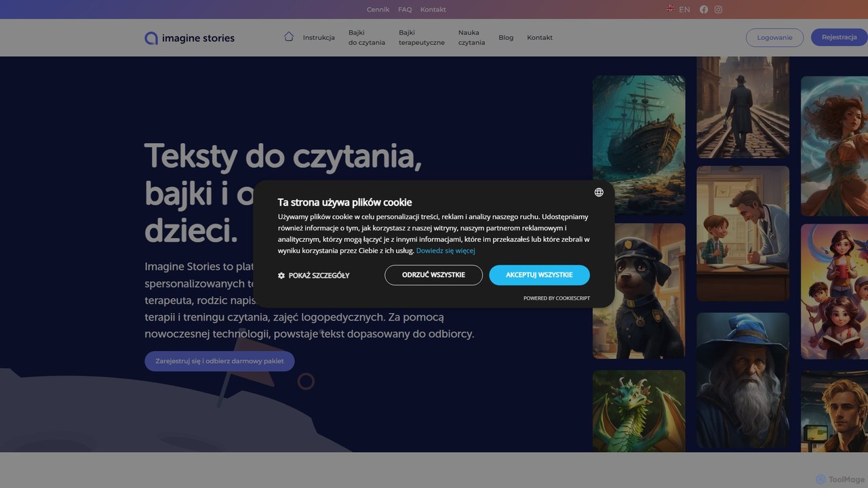
Task: Open Kontakt in the main navigation
Action: [540, 38]
